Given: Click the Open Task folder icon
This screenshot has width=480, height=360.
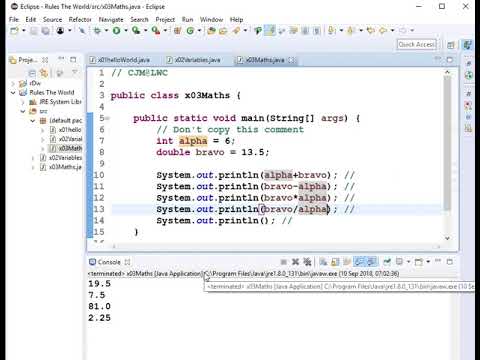Looking at the screenshot, I should pyautogui.click(x=223, y=31).
